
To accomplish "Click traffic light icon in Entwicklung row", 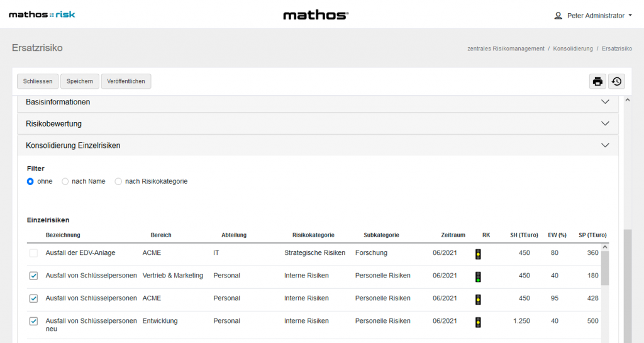I will coord(478,322).
